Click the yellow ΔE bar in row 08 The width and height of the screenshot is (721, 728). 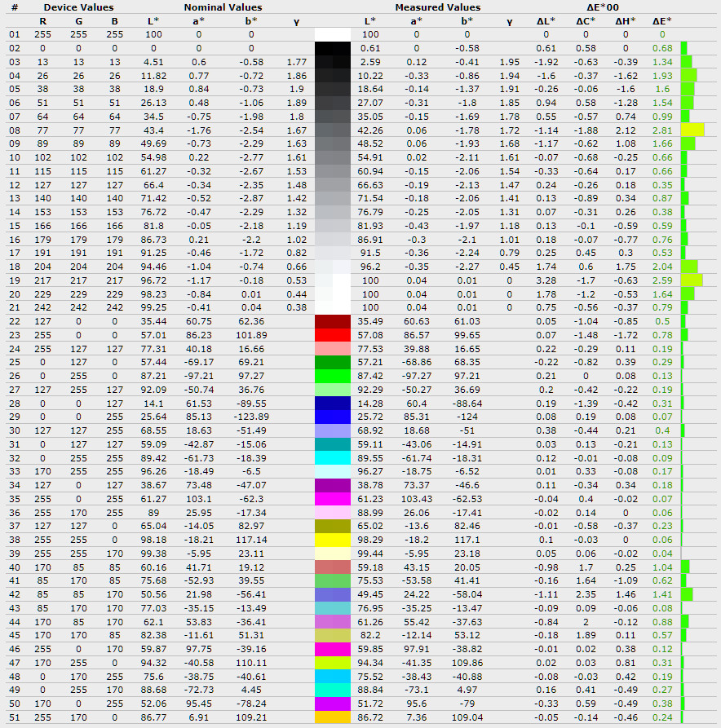point(692,130)
